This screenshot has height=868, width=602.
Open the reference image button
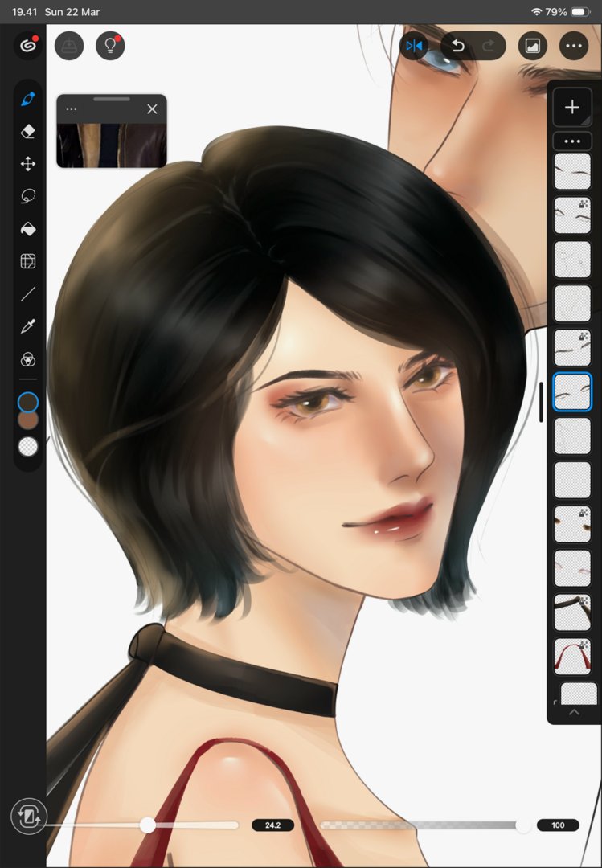tap(532, 45)
